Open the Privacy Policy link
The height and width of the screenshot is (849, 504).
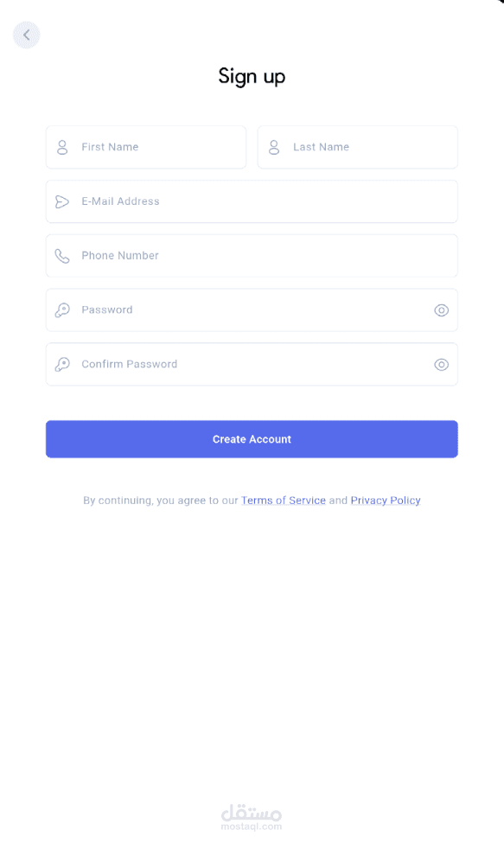(386, 501)
